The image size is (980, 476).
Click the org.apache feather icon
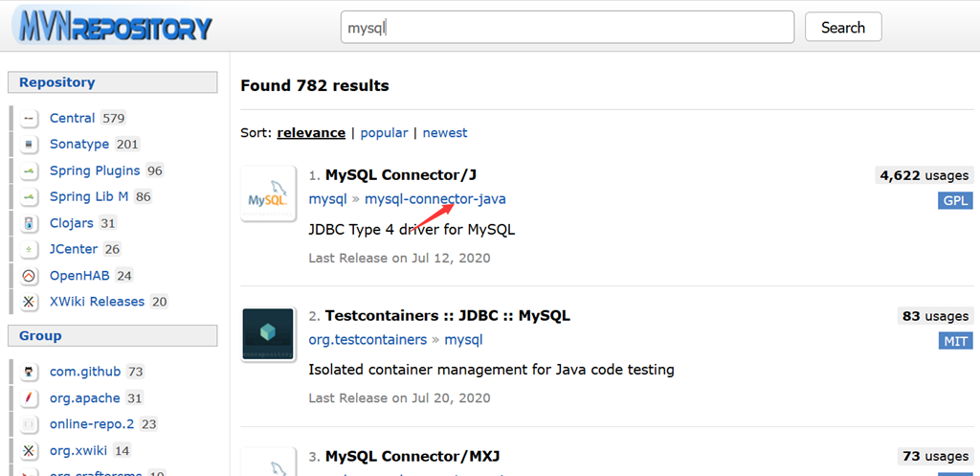[x=30, y=398]
